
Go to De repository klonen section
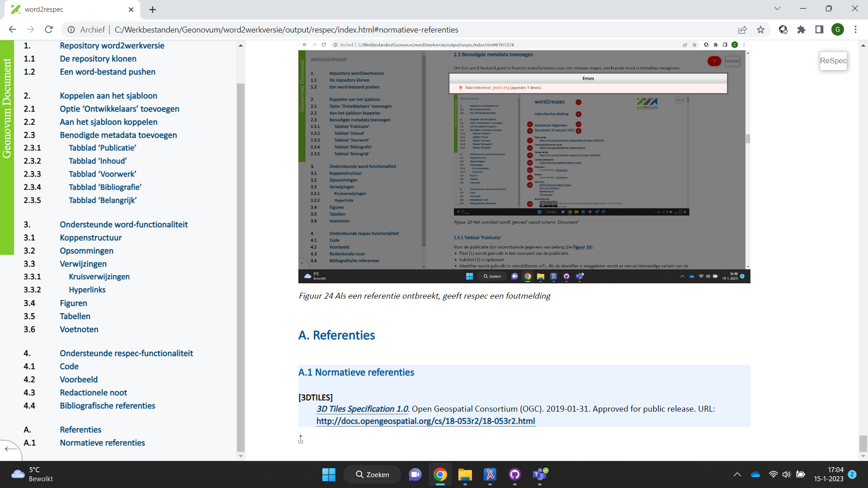click(x=98, y=59)
